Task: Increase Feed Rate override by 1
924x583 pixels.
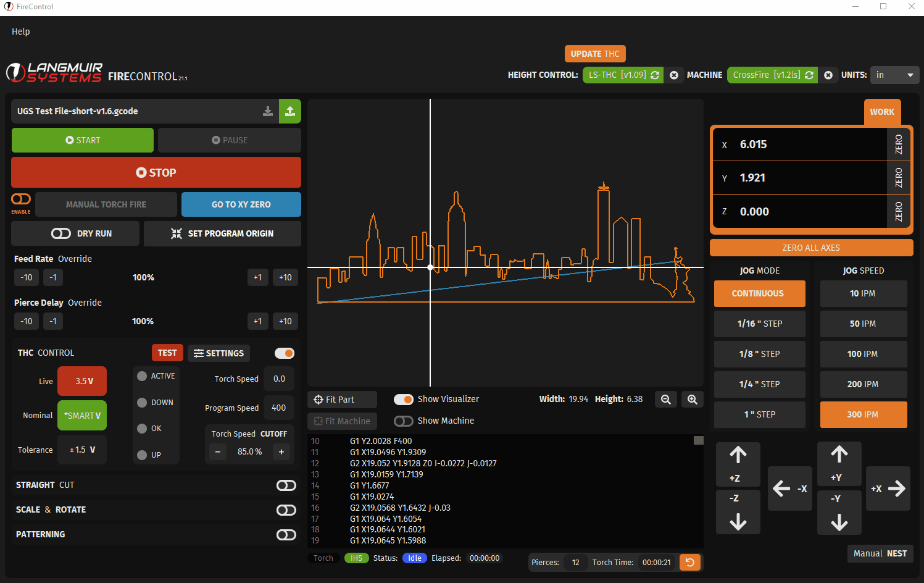Action: pos(257,277)
